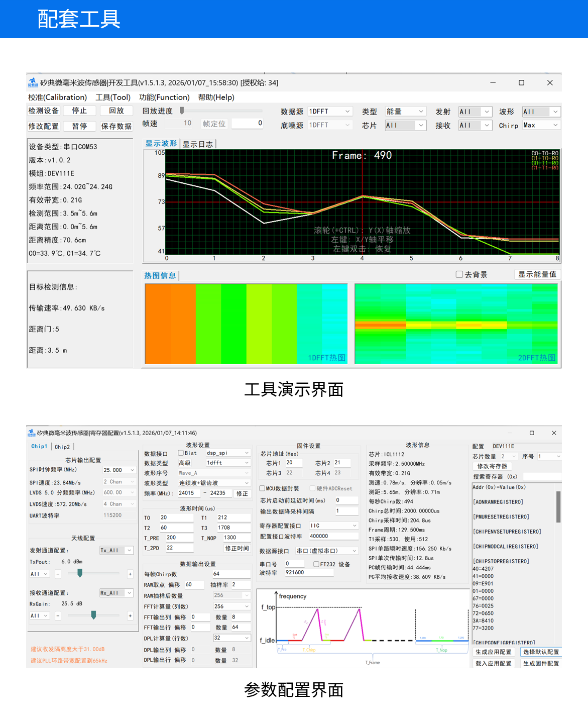Maximize the 开发工具 window
The image size is (588, 726).
[x=521, y=82]
